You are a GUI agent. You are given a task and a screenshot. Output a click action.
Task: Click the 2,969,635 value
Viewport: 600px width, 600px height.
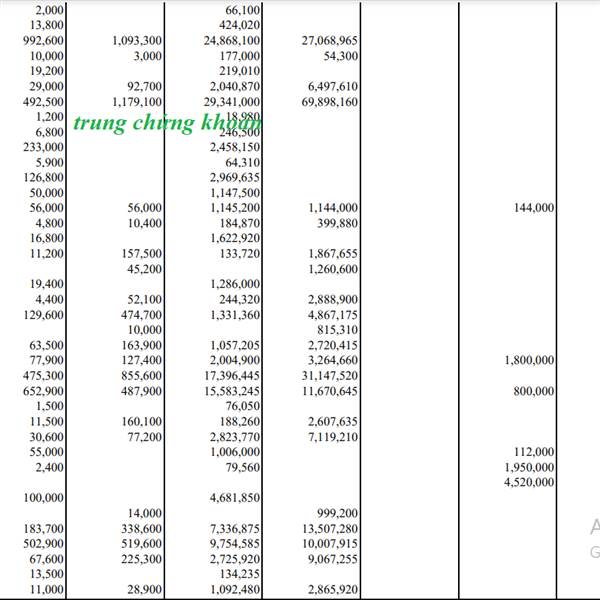click(x=235, y=178)
